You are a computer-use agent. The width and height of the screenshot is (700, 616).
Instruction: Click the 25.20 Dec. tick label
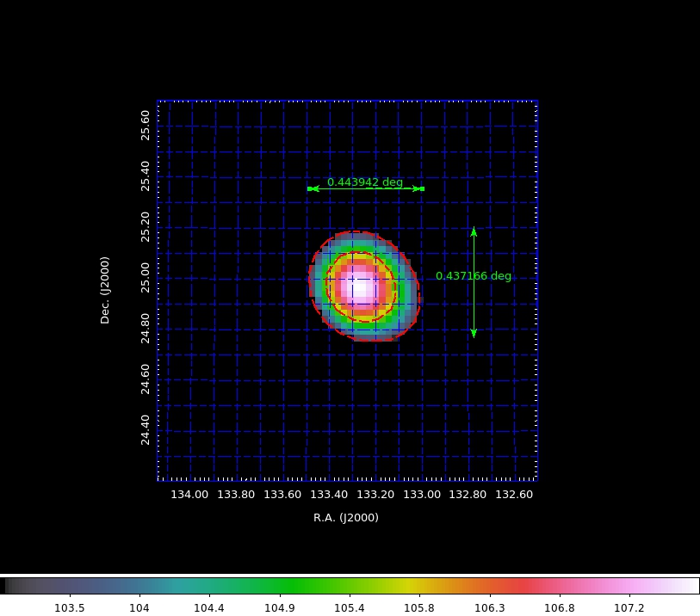[x=146, y=227]
